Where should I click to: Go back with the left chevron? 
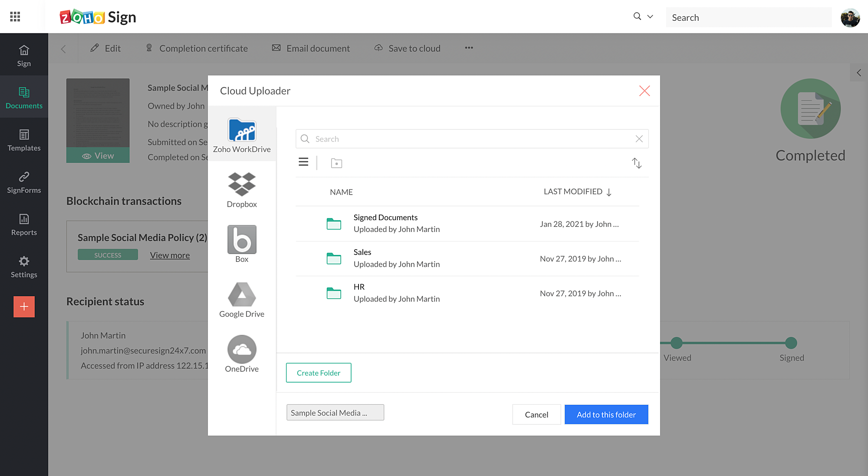pyautogui.click(x=63, y=49)
